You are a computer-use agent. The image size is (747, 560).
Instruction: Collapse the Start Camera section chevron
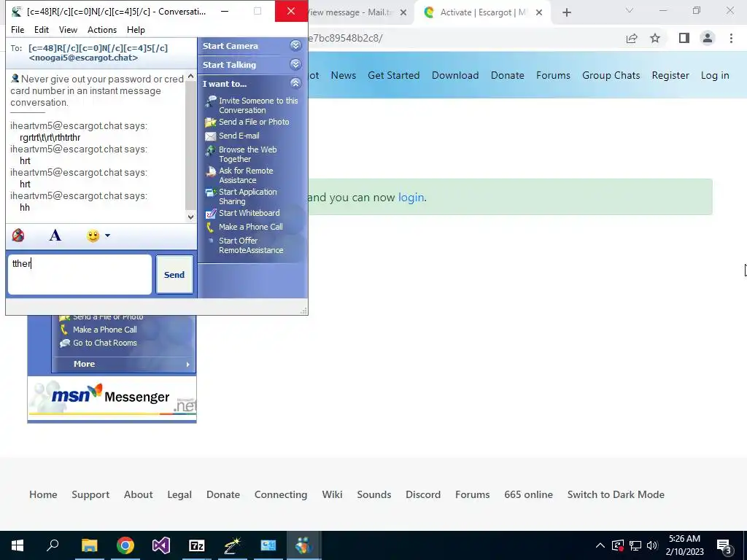[295, 46]
